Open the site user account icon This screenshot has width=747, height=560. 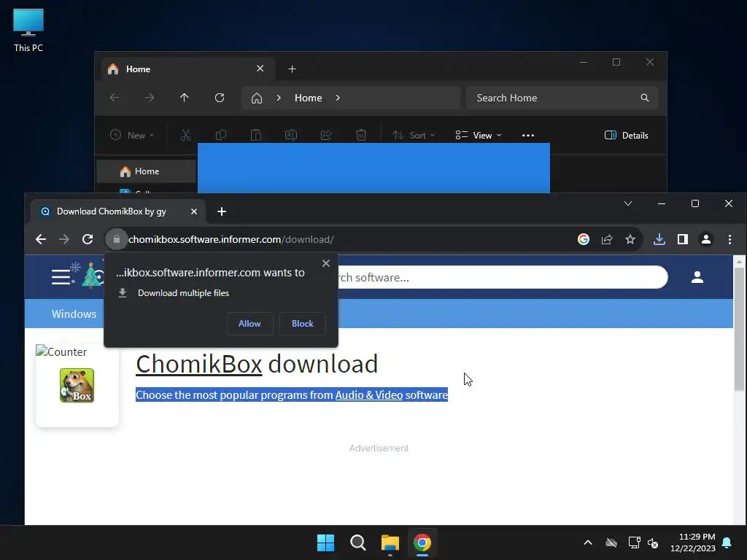pyautogui.click(x=697, y=277)
